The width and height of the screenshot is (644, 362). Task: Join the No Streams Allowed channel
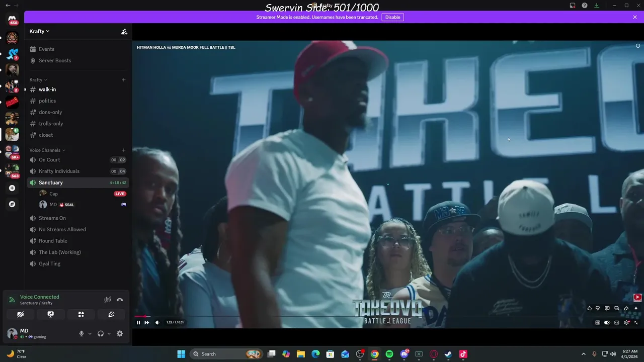[x=78, y=229]
